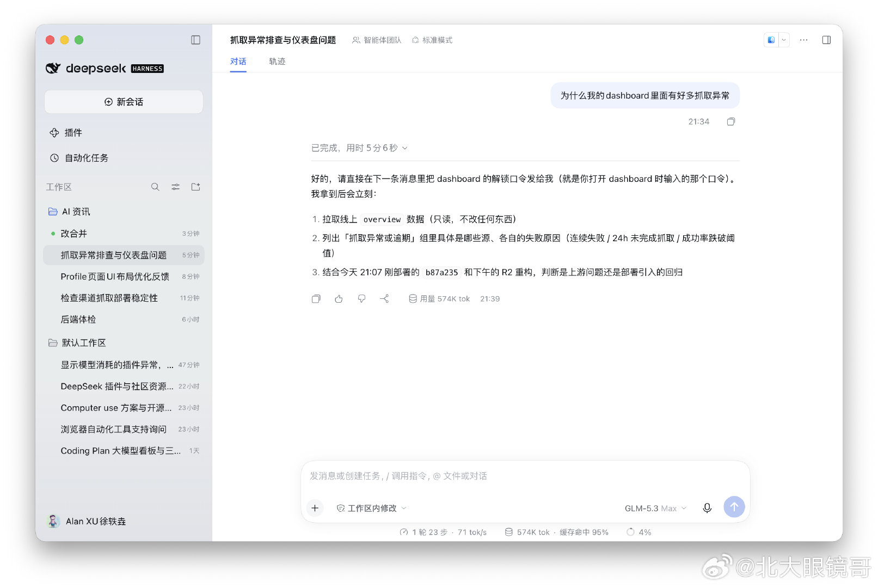878x588 pixels.
Task: Start a new conversation with 新会话
Action: click(124, 102)
